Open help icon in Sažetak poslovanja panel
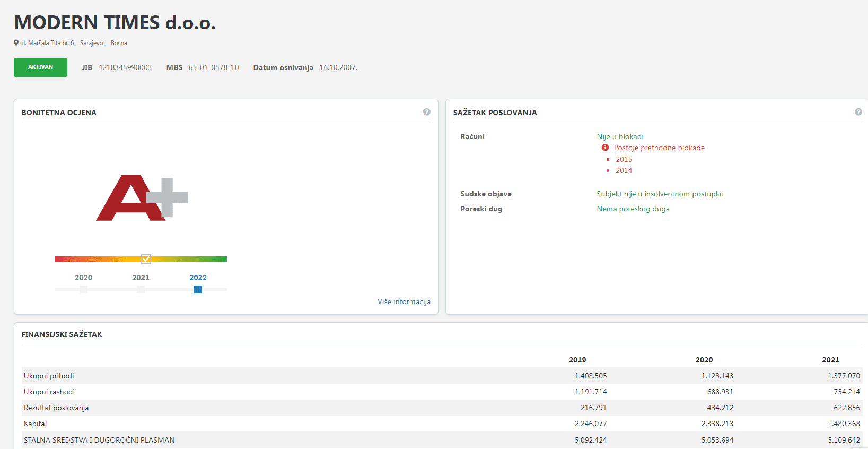This screenshot has height=449, width=868. 858,112
